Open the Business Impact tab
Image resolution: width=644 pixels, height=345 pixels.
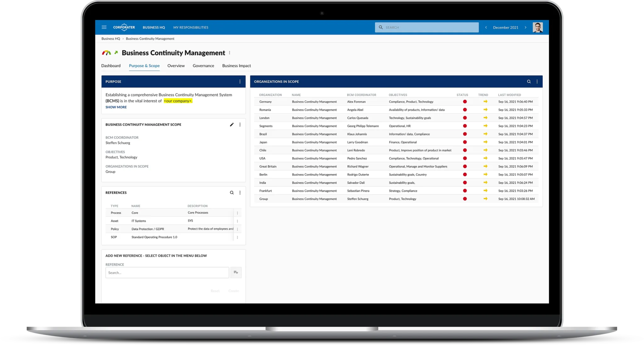pyautogui.click(x=236, y=66)
